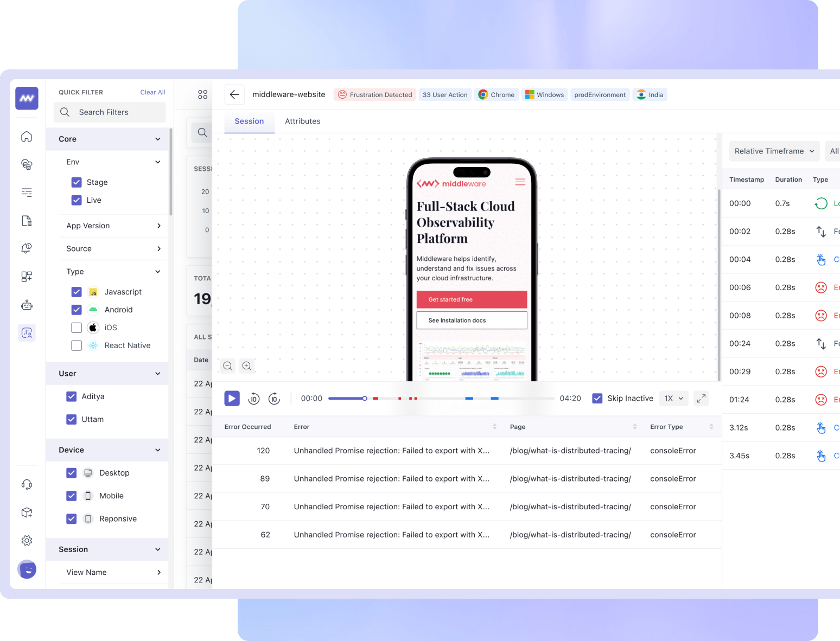Image resolution: width=840 pixels, height=641 pixels.
Task: Open the package box icon in sidebar
Action: tap(27, 512)
